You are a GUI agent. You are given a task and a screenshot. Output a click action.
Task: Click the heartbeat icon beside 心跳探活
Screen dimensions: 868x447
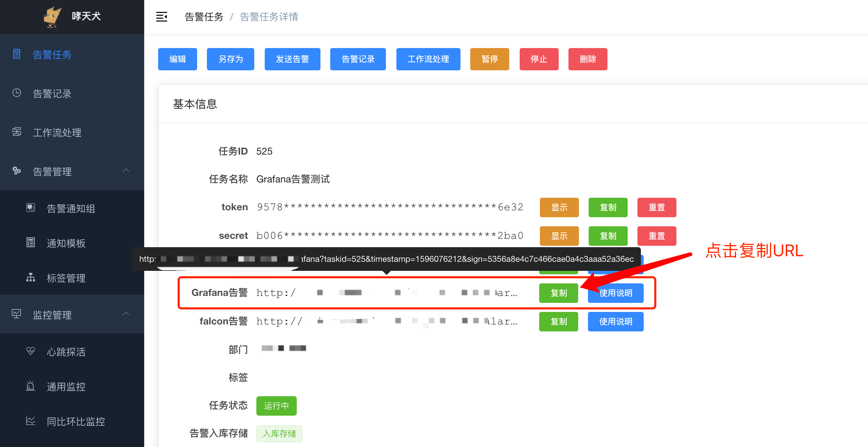click(31, 351)
